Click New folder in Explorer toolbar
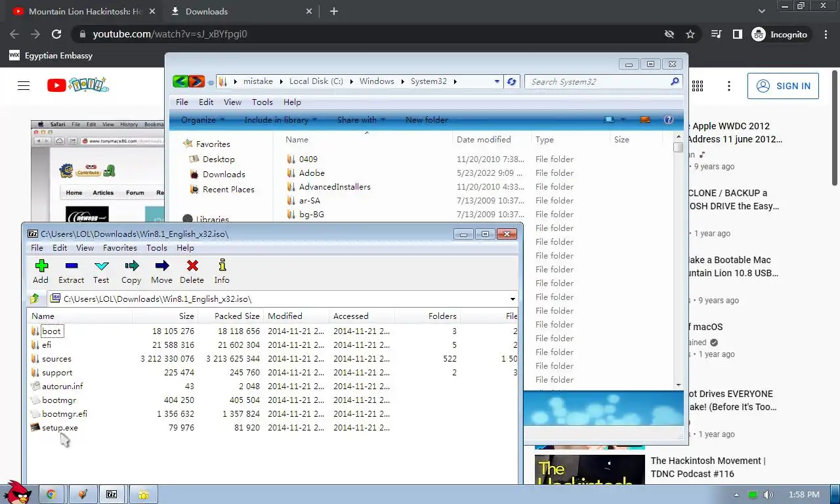The image size is (840, 504). coord(427,120)
